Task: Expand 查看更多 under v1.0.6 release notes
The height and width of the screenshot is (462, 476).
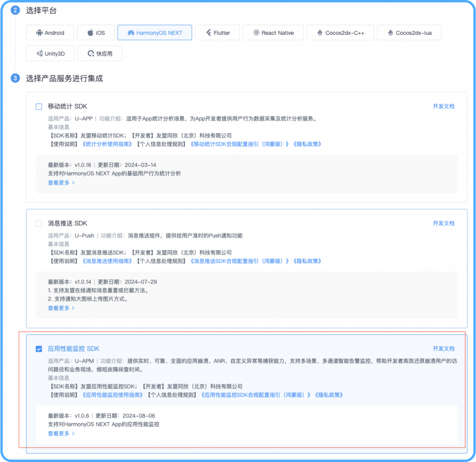Action: click(61, 434)
